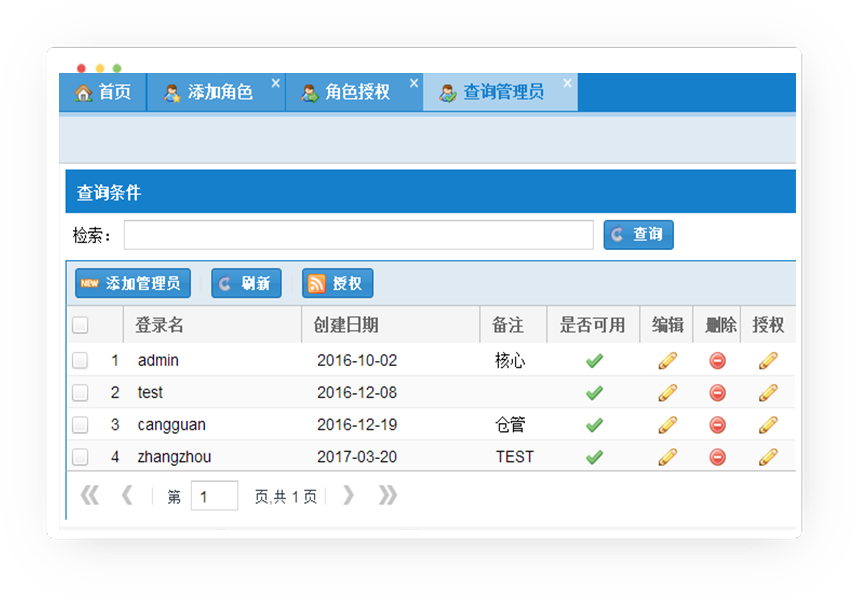Jump to the last page arrow
The width and height of the screenshot is (855, 600).
388,496
